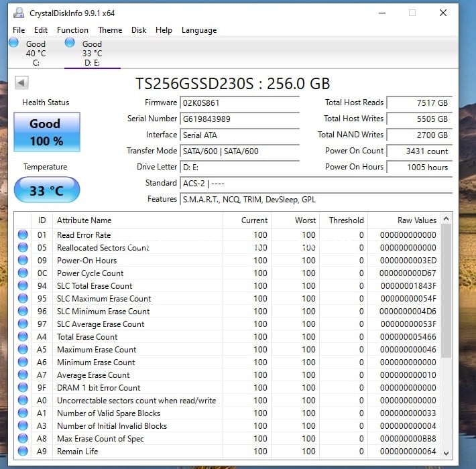Click Total NAND Writes value 2700 GB
The height and width of the screenshot is (469, 476).
coord(420,135)
